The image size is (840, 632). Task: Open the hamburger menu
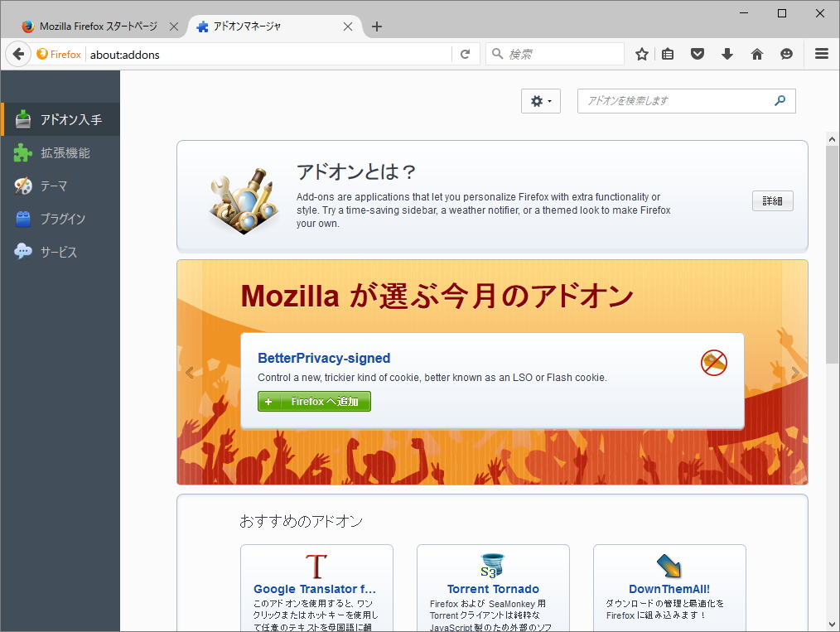tap(821, 53)
